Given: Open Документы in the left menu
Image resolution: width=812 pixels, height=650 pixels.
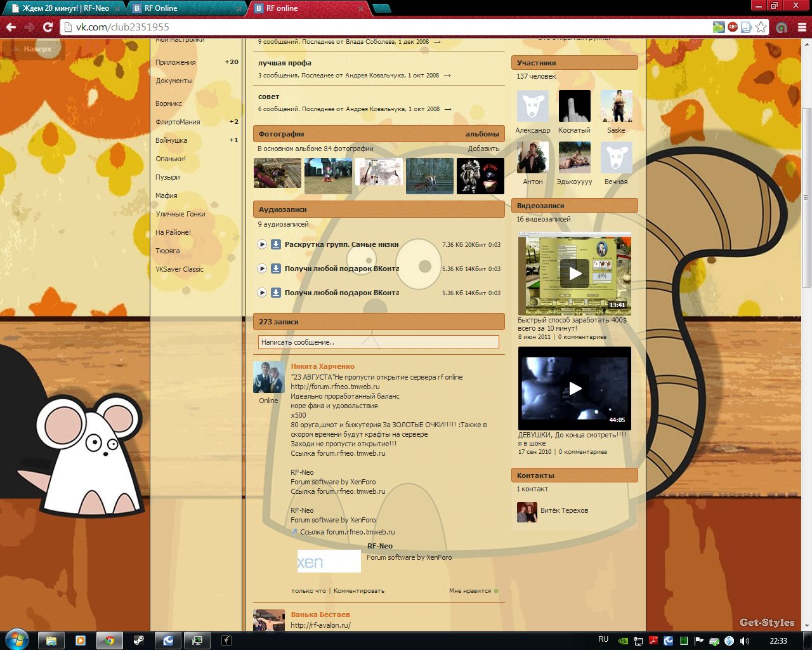Looking at the screenshot, I should [x=174, y=81].
